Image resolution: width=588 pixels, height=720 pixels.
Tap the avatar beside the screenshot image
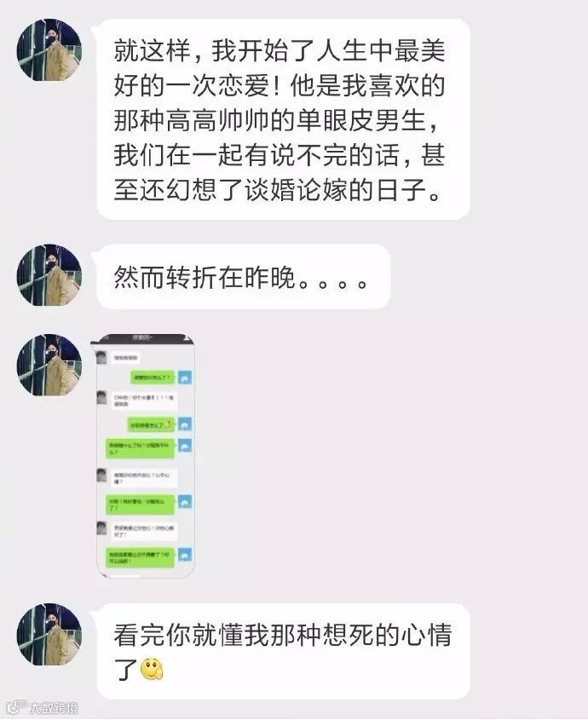click(x=49, y=365)
